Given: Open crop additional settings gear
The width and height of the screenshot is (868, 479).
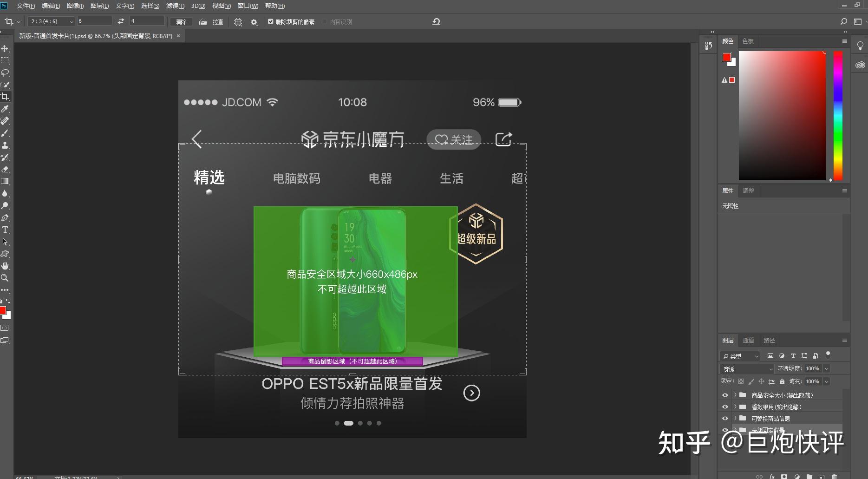Looking at the screenshot, I should [254, 22].
